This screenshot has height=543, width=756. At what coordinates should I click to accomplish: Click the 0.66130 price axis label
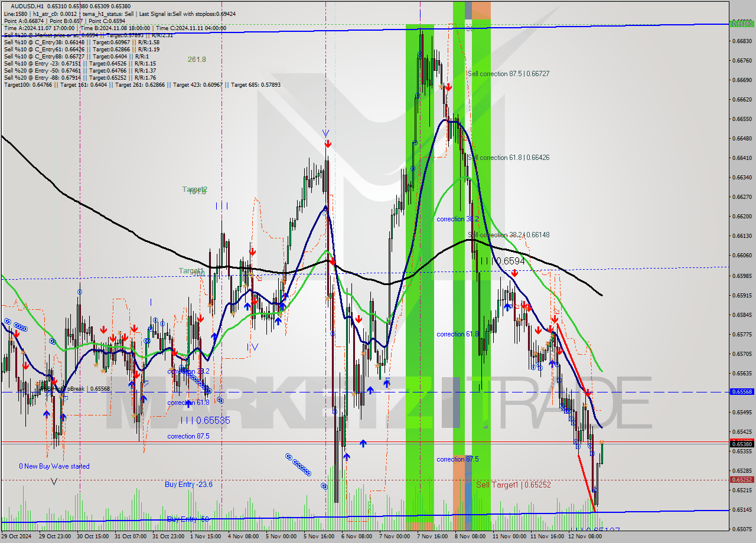click(742, 235)
